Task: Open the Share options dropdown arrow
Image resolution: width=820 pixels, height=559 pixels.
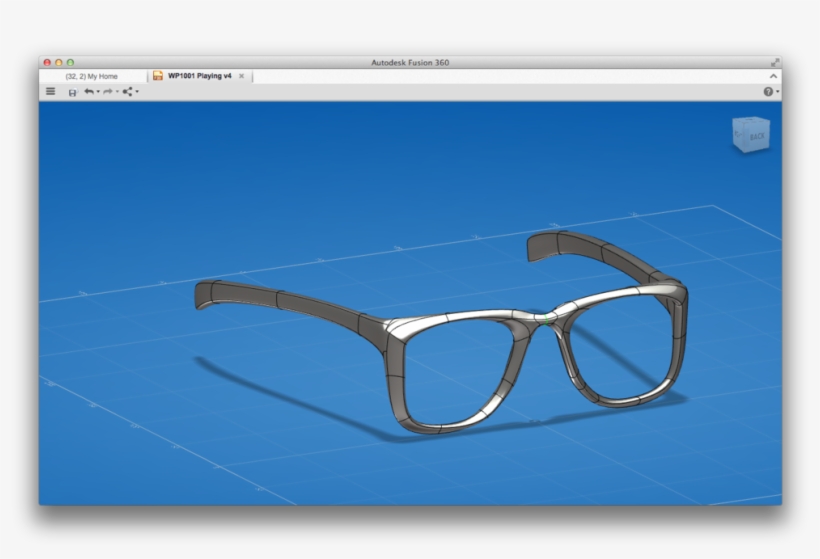Action: (137, 92)
